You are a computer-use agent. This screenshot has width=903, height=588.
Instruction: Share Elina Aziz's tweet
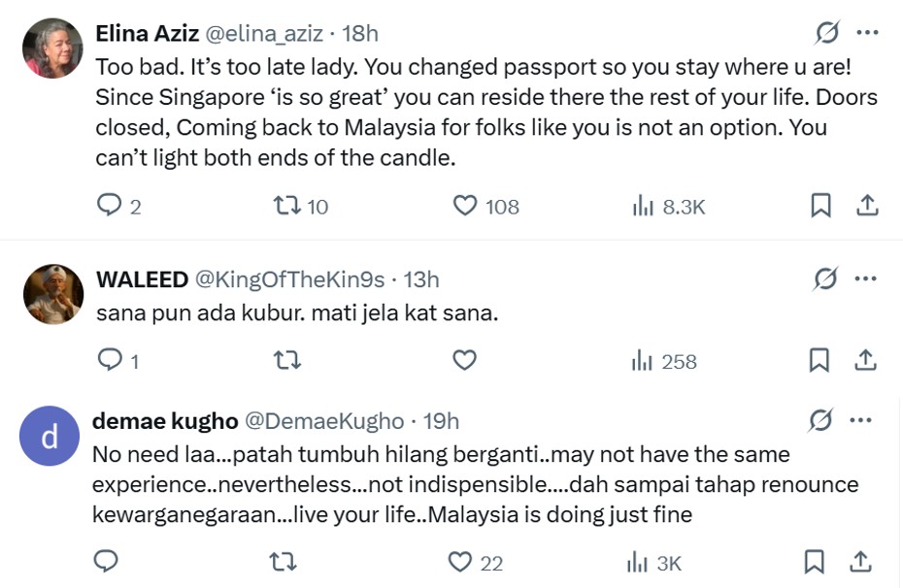point(866,206)
